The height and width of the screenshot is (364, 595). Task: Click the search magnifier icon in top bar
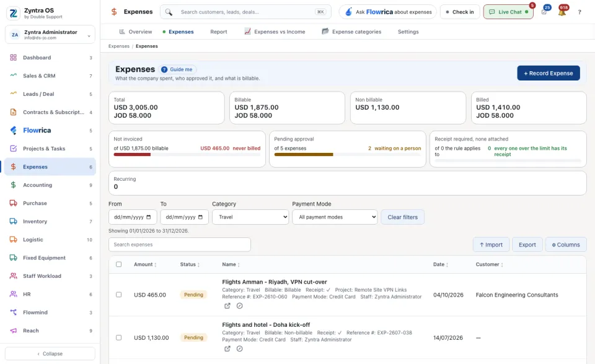pos(169,12)
